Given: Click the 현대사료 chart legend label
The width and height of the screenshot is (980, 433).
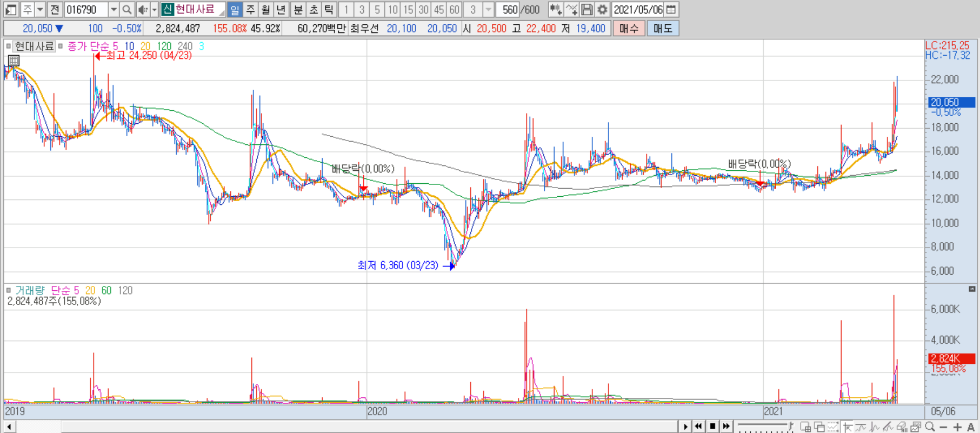Looking at the screenshot, I should tap(34, 46).
